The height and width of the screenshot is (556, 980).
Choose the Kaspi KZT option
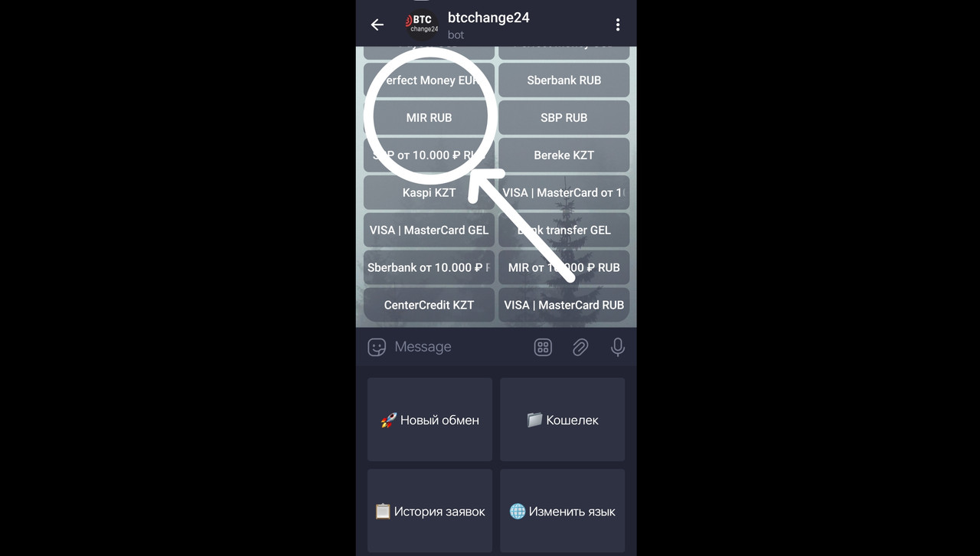click(x=429, y=192)
